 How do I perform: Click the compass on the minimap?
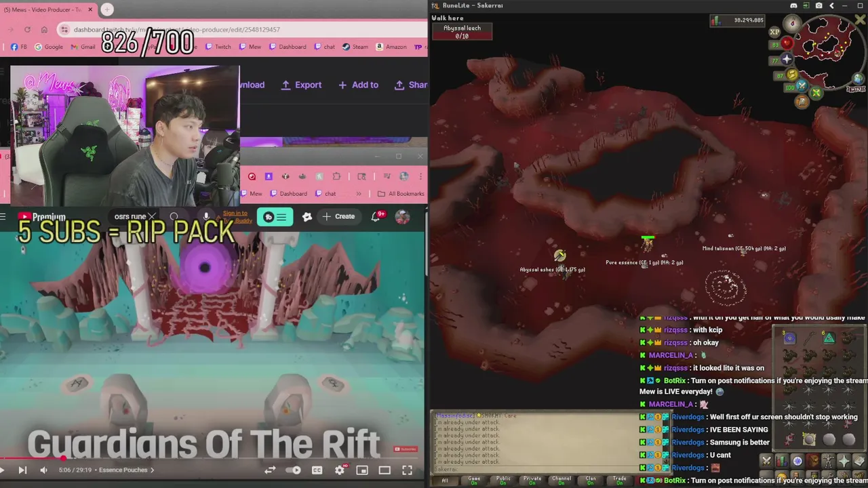792,24
